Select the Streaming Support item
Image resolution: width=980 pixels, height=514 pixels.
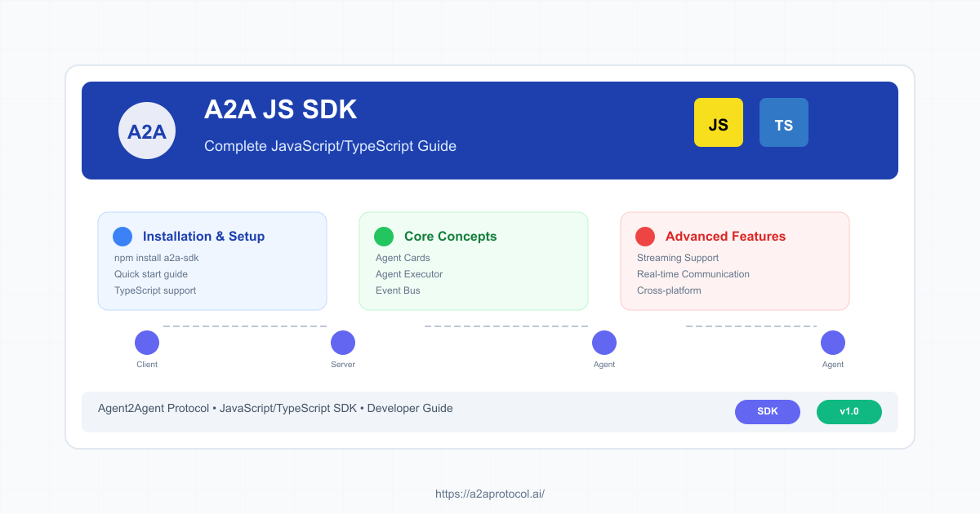point(678,258)
